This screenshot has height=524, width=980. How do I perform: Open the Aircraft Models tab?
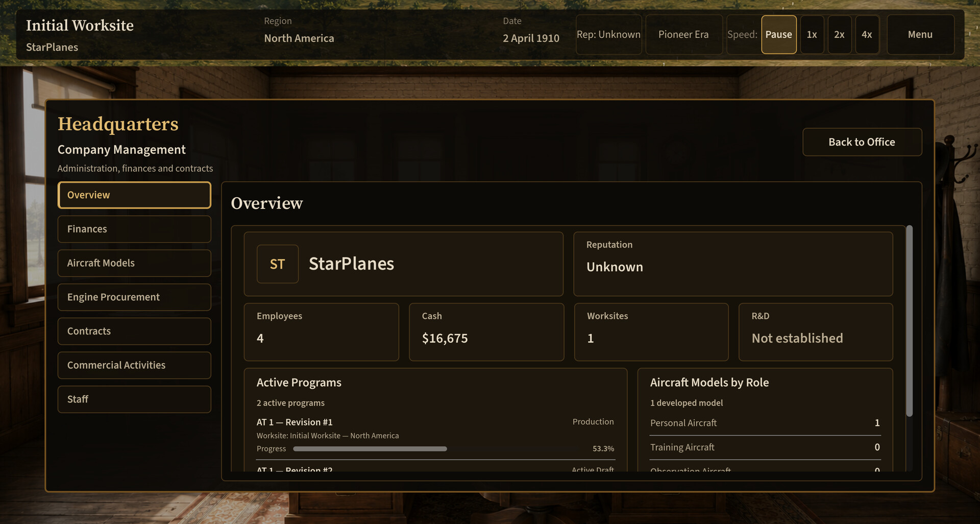tap(134, 263)
